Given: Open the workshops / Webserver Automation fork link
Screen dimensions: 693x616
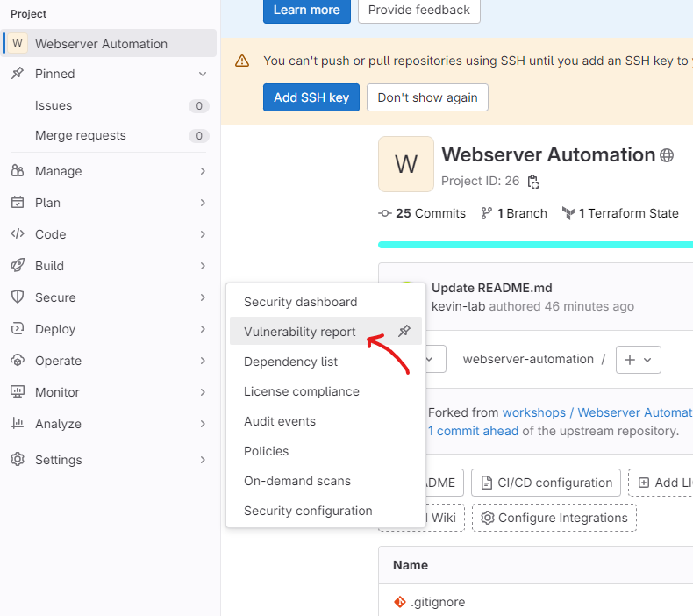Looking at the screenshot, I should coord(597,412).
